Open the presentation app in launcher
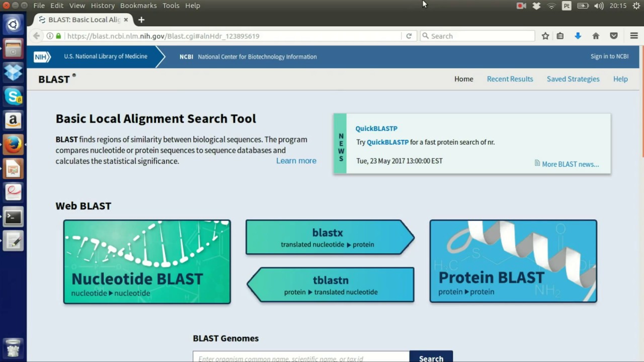 point(13,169)
